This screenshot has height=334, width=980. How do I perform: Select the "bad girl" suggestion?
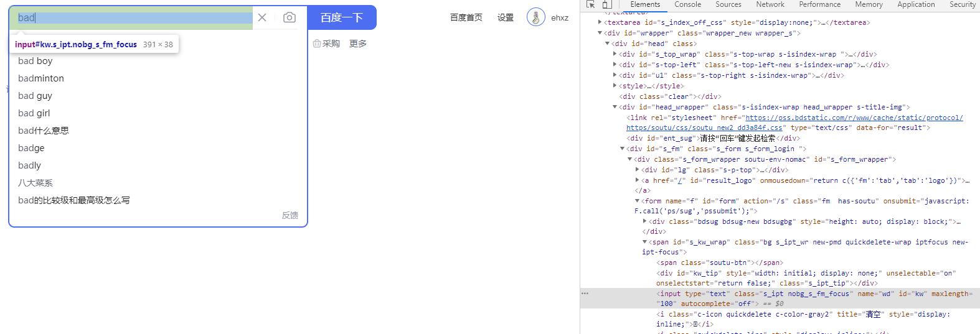[158, 113]
